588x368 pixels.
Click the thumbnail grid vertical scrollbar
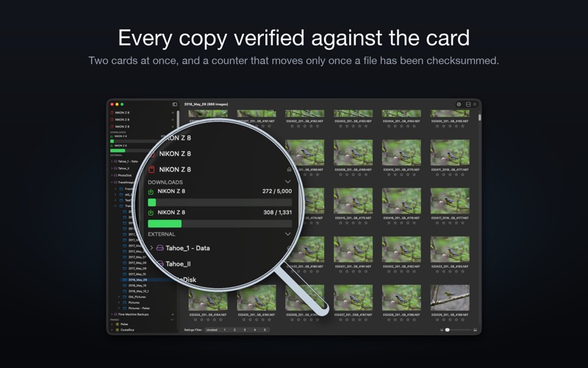[x=480, y=118]
